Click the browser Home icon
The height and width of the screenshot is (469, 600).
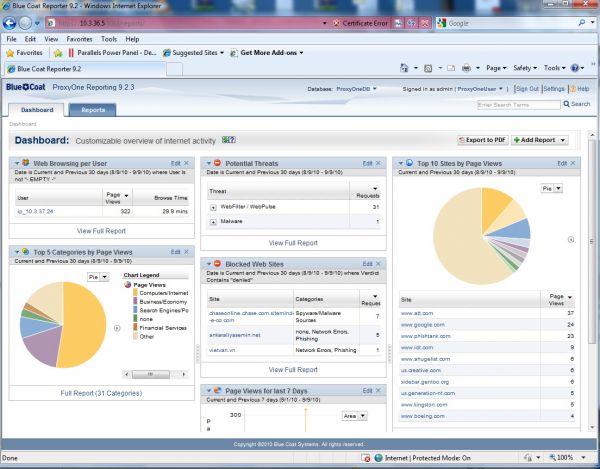pyautogui.click(x=404, y=68)
